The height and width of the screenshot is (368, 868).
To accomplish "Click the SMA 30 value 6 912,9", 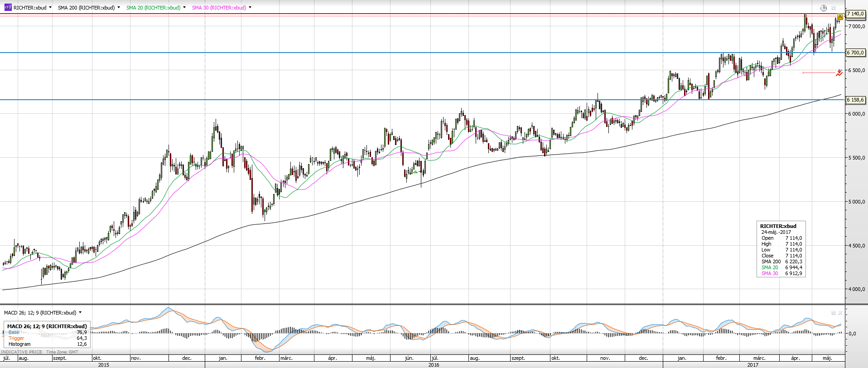I will pyautogui.click(x=794, y=273).
